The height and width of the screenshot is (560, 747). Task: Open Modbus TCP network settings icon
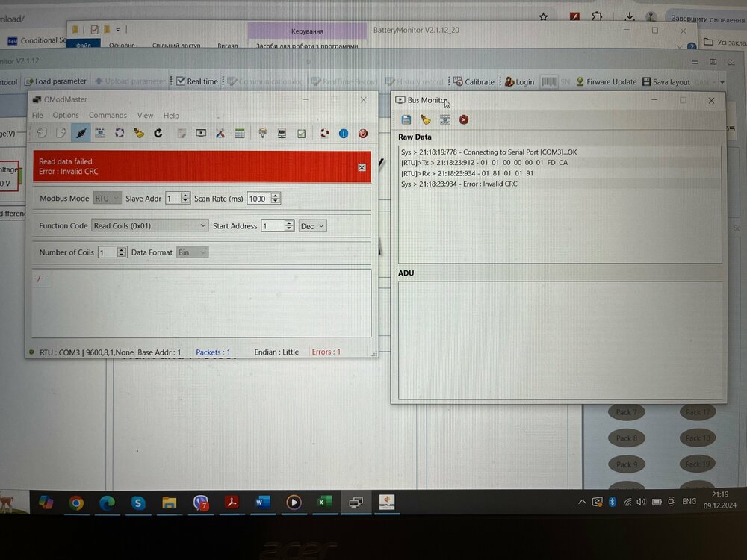[x=282, y=134]
